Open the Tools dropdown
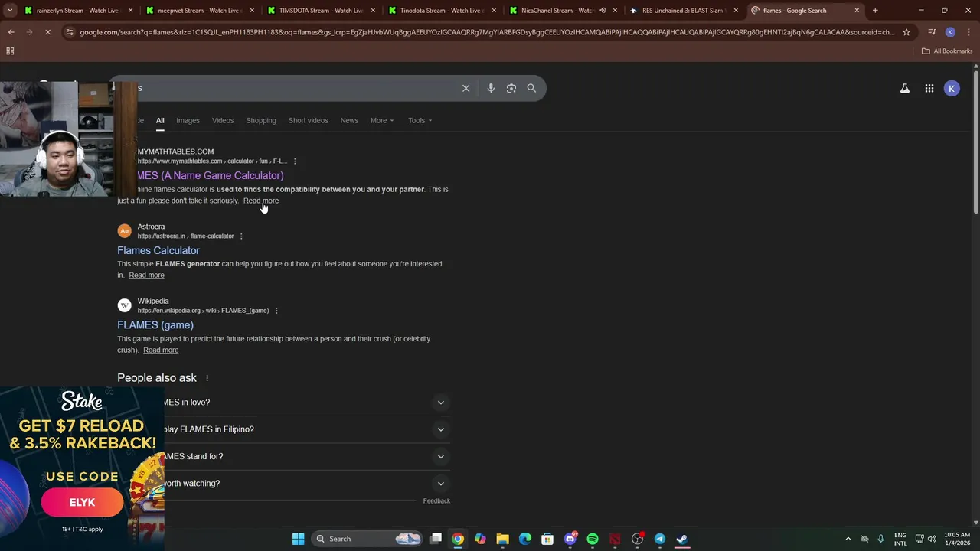This screenshot has height=551, width=980. tap(420, 120)
